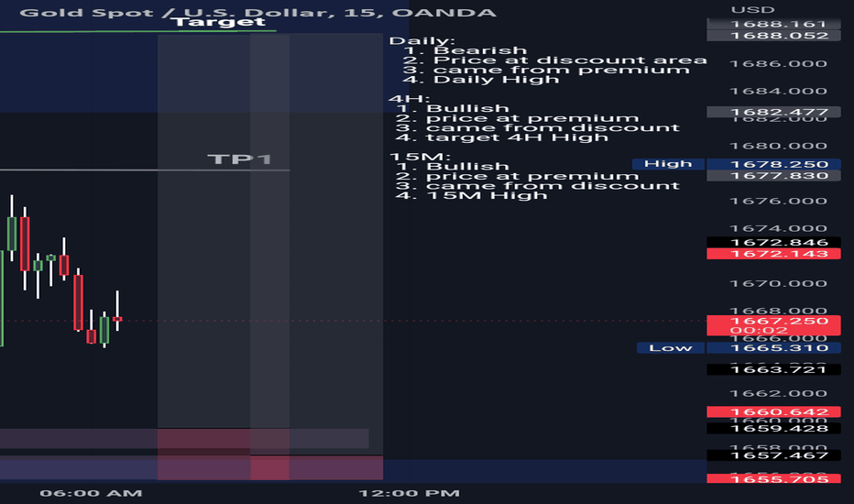Image resolution: width=854 pixels, height=504 pixels.
Task: Select the High label tag
Action: click(x=668, y=164)
